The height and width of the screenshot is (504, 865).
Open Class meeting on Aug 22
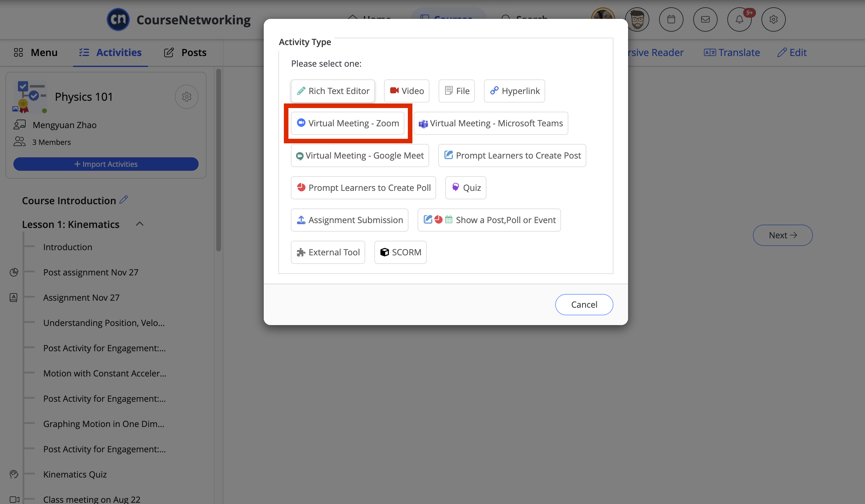[92, 499]
